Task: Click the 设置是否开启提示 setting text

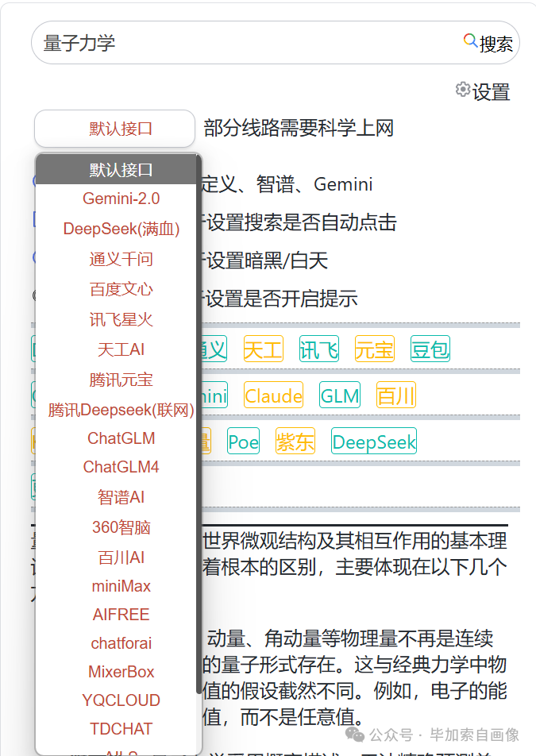Action: coord(282,299)
